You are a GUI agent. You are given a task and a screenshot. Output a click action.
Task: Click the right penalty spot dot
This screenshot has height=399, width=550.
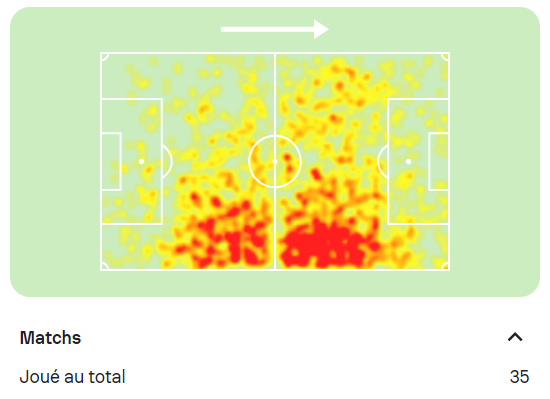(x=408, y=162)
